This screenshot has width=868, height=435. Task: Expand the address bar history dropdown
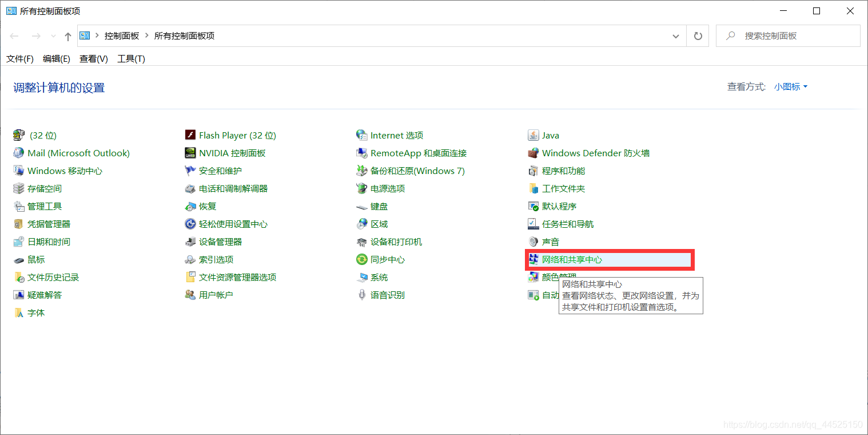(x=676, y=35)
